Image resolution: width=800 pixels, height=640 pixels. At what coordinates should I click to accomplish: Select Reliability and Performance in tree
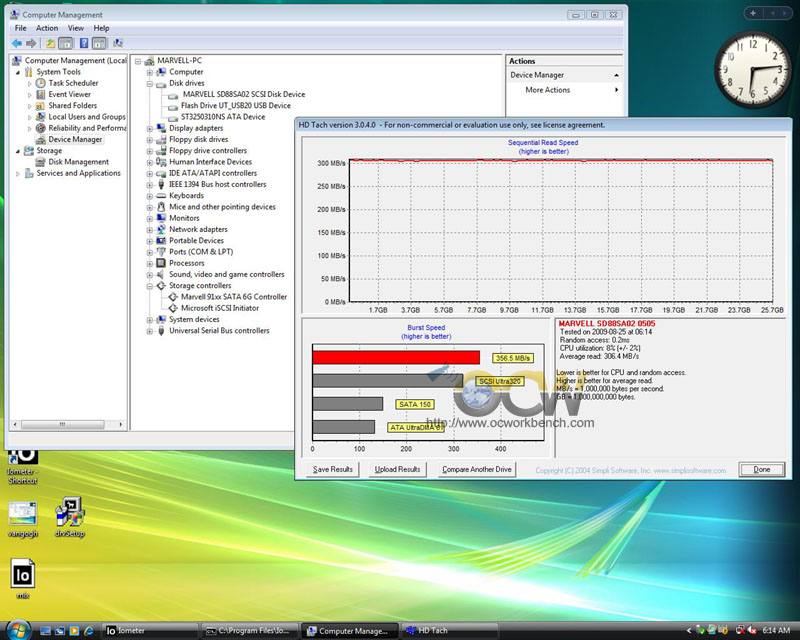(87, 128)
